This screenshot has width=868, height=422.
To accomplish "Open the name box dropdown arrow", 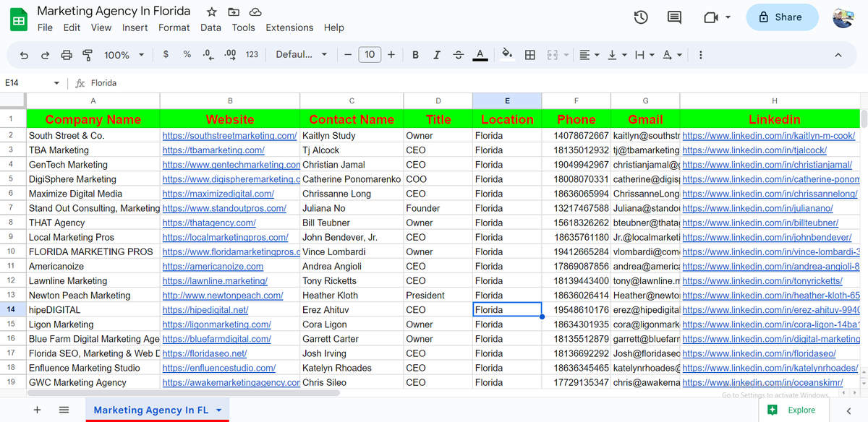I will pyautogui.click(x=56, y=83).
